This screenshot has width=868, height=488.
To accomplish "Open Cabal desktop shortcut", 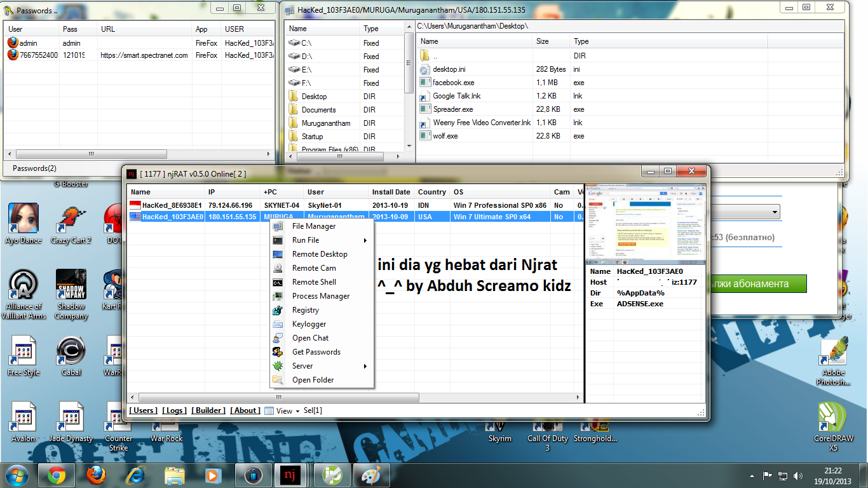I will point(71,356).
